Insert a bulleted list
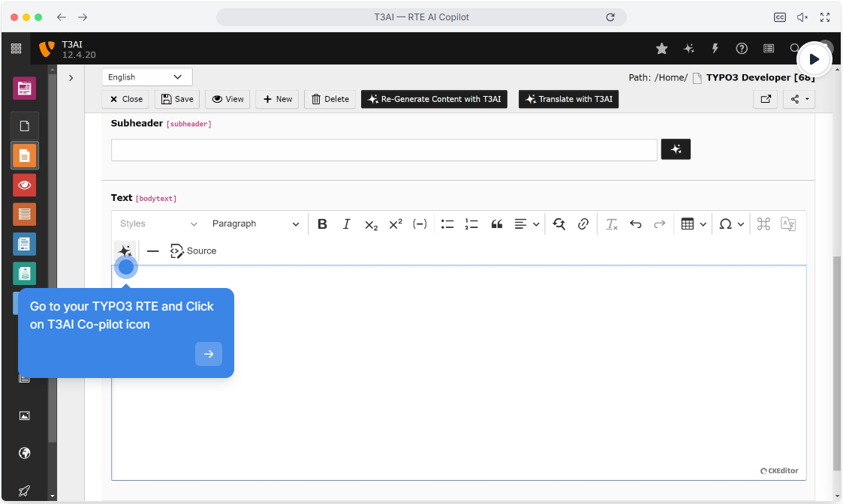The width and height of the screenshot is (843, 504). (447, 224)
